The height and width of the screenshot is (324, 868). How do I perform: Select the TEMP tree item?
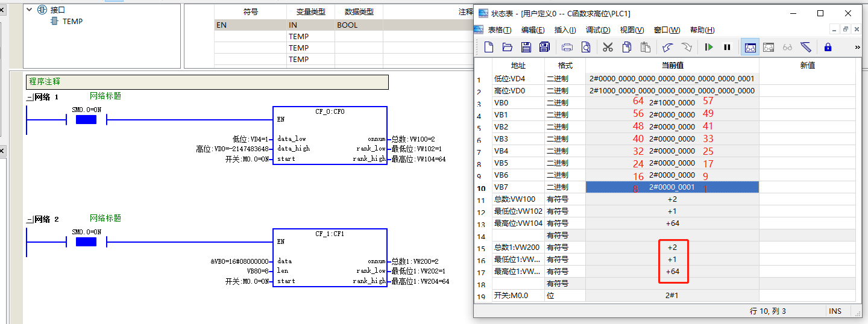73,21
